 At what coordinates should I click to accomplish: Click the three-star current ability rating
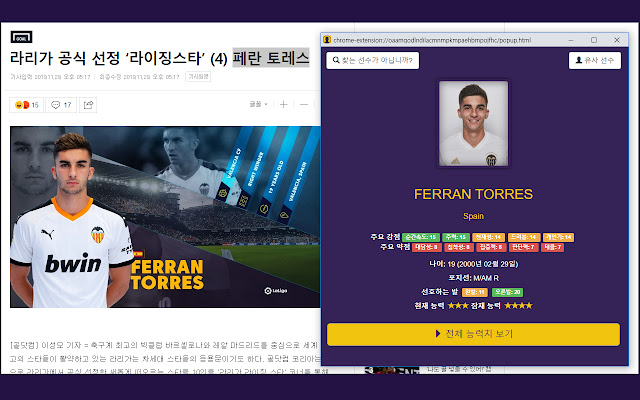pyautogui.click(x=458, y=305)
